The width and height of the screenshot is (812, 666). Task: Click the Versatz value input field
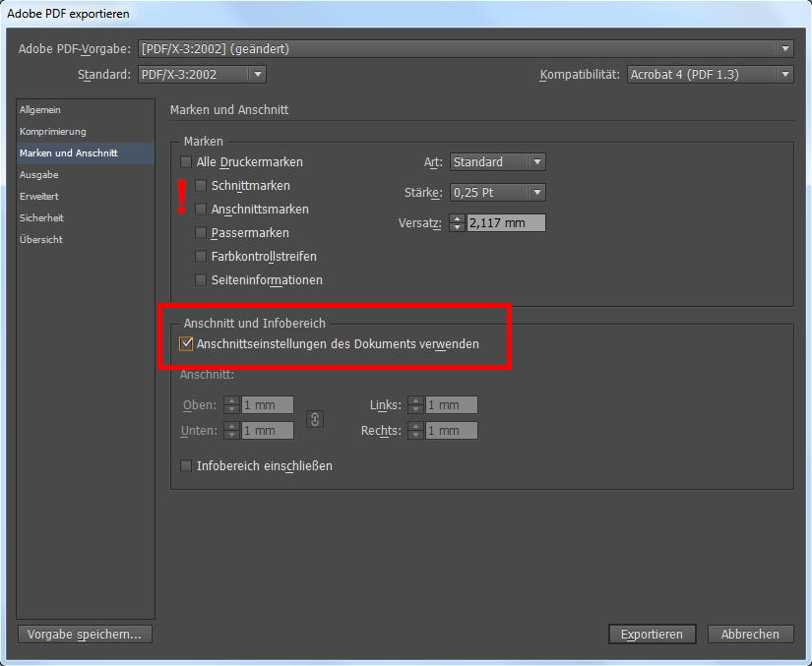tap(505, 223)
